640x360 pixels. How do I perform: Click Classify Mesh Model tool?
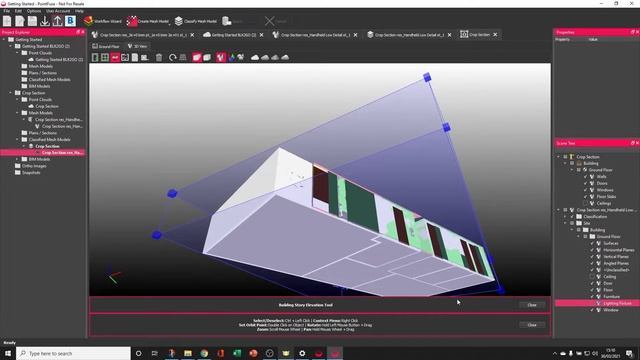click(x=196, y=21)
